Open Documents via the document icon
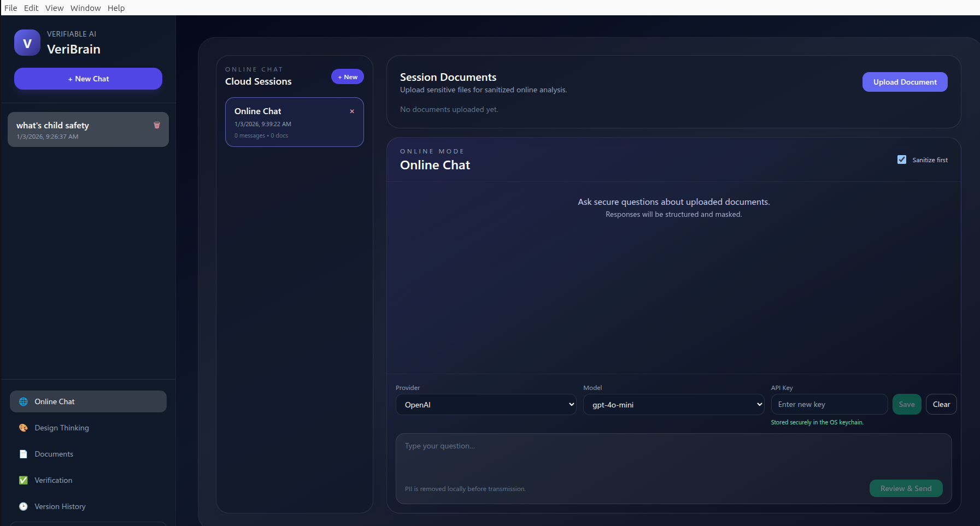This screenshot has width=980, height=526. (x=23, y=454)
